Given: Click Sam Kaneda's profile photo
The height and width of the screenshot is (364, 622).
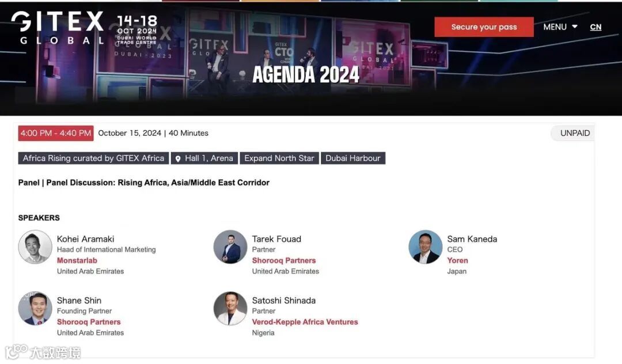Looking at the screenshot, I should 425,247.
